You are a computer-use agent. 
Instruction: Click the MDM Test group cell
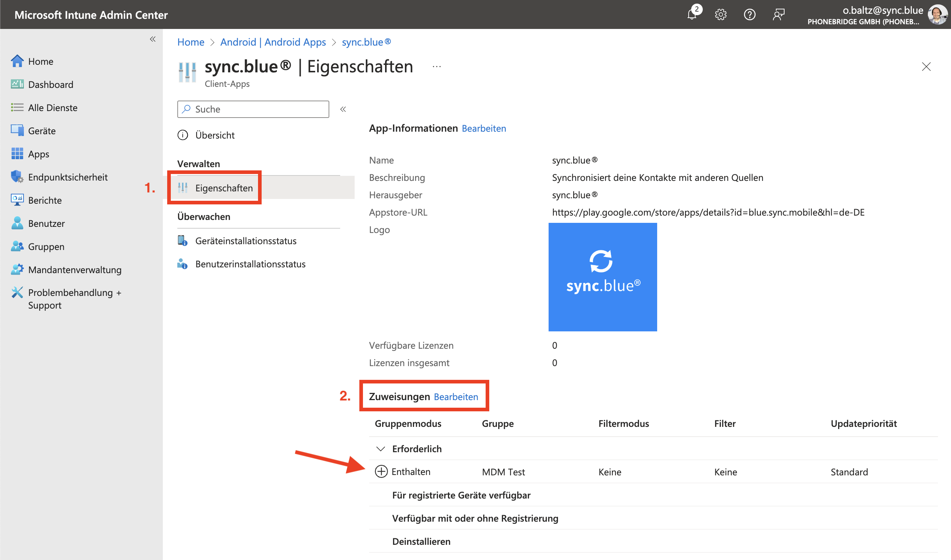pos(503,472)
